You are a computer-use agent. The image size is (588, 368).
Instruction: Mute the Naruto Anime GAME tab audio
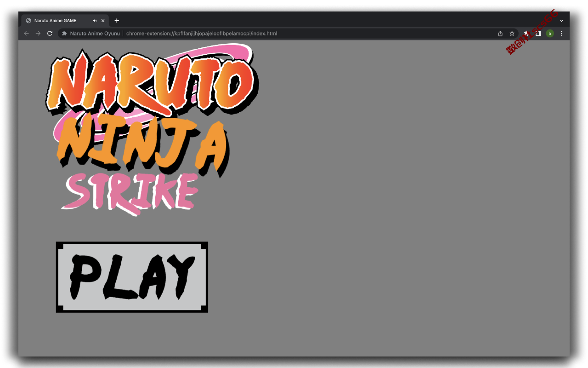click(95, 21)
